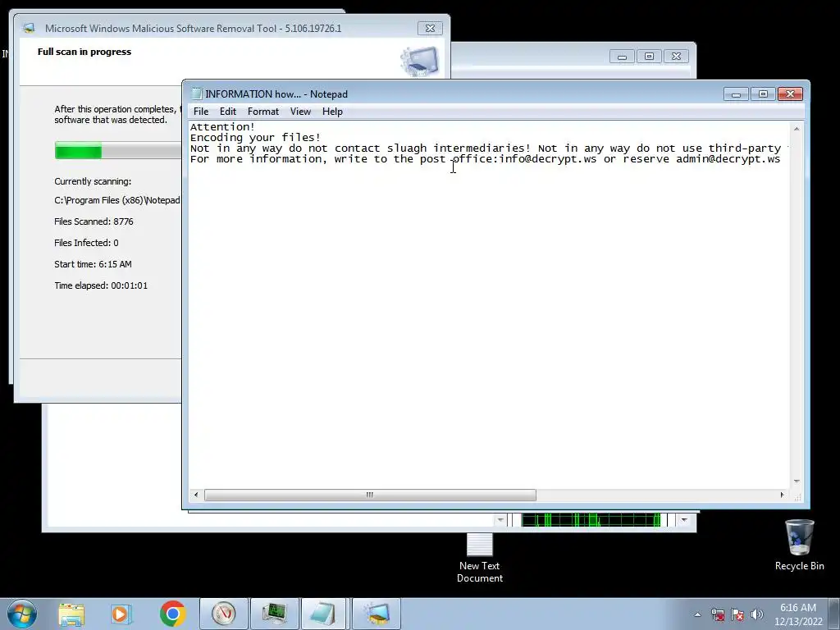Open Windows Explorer from the taskbar

(x=71, y=614)
